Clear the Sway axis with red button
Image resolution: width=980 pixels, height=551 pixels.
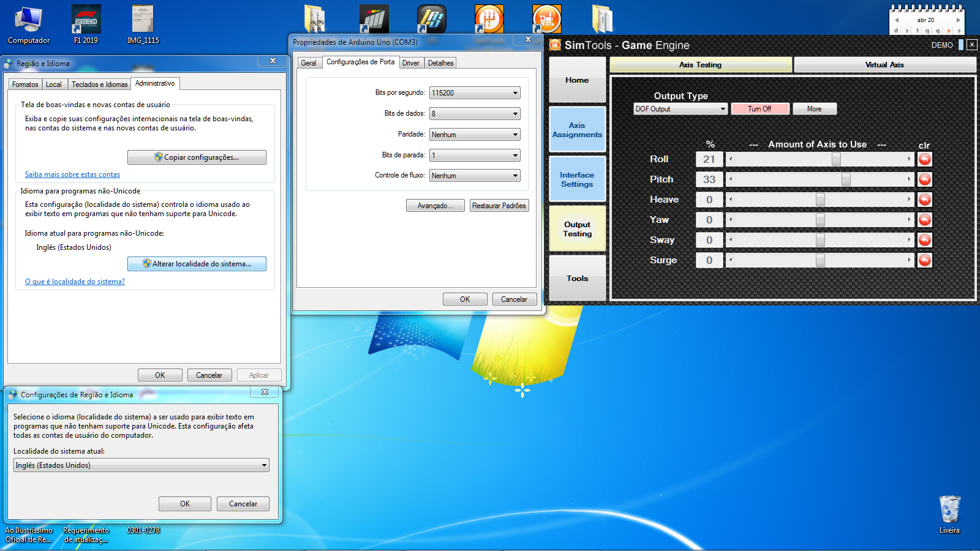[925, 240]
